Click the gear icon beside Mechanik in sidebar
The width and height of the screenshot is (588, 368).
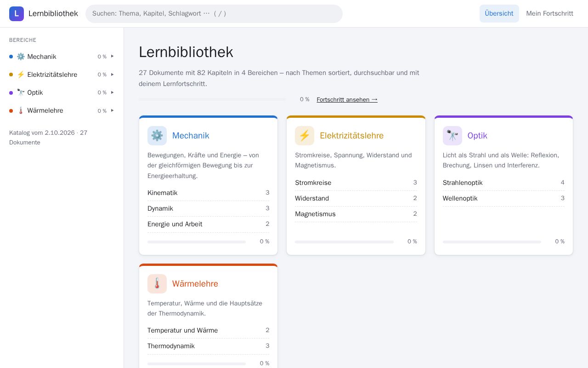[x=21, y=57]
